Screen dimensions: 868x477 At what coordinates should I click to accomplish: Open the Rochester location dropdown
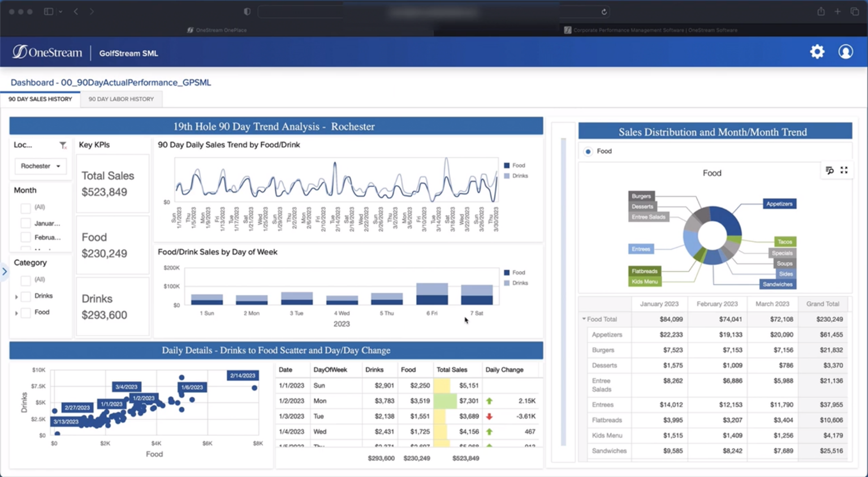[40, 166]
